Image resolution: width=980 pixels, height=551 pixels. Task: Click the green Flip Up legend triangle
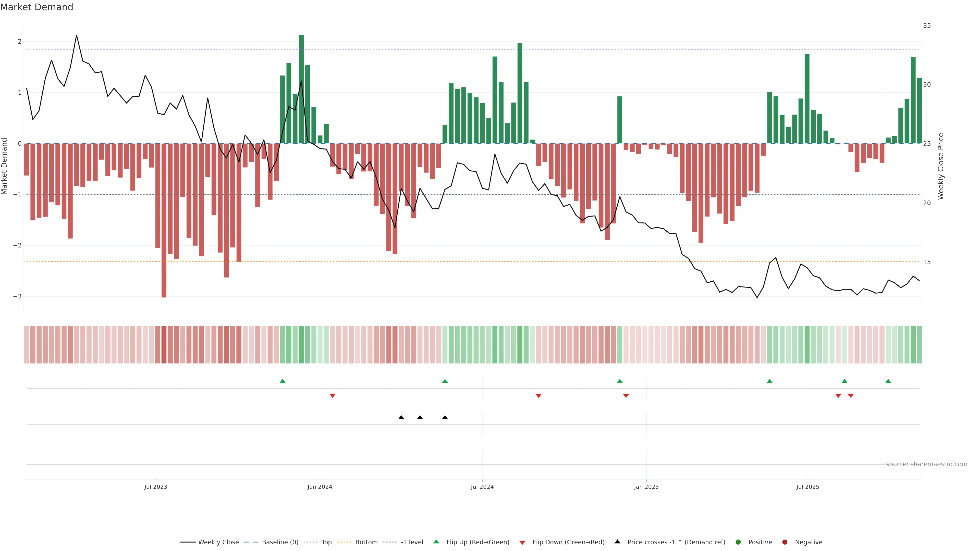pos(436,542)
